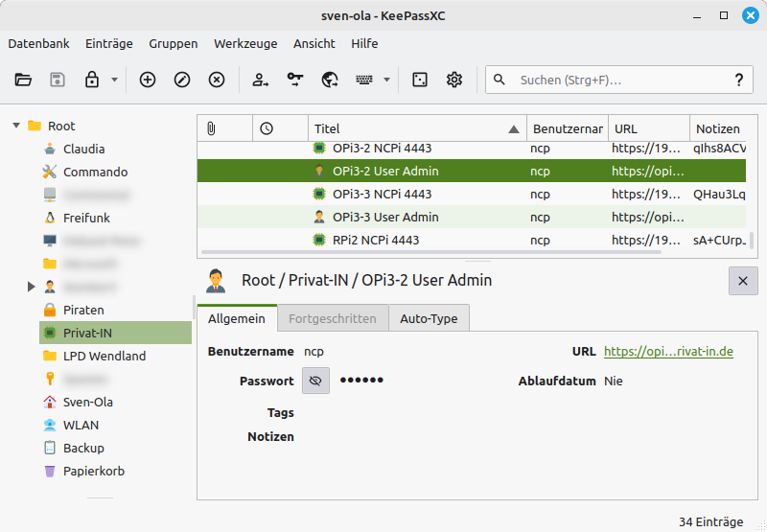767x532 pixels.
Task: Open Auto-Type dropdown arrow beside keyboard icon
Action: pos(386,81)
